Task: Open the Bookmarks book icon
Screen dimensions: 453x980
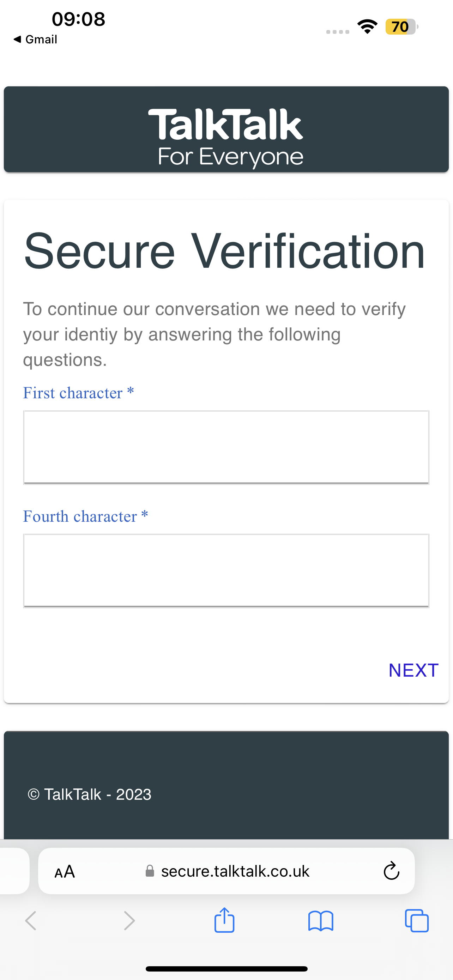Action: 321,921
